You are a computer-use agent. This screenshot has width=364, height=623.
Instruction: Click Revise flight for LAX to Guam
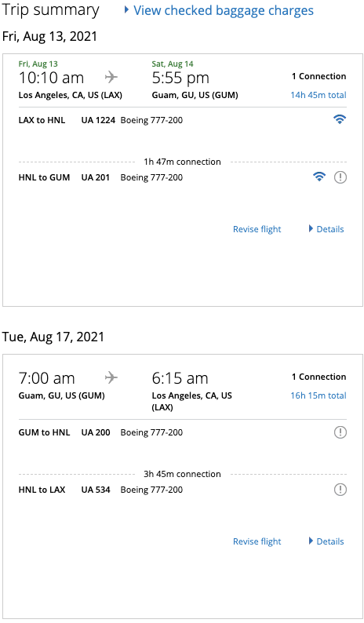pyautogui.click(x=257, y=229)
